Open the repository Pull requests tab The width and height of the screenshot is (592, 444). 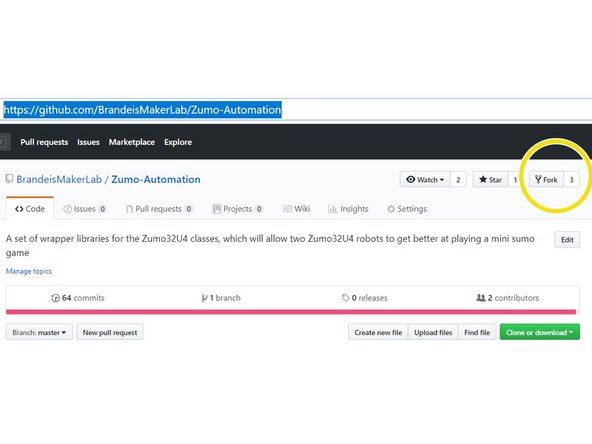tap(159, 209)
